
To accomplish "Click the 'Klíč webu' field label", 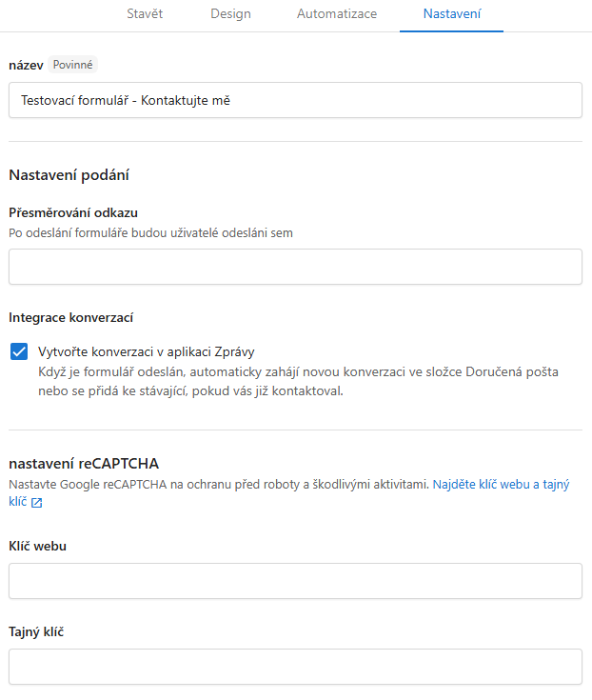I will click(37, 546).
